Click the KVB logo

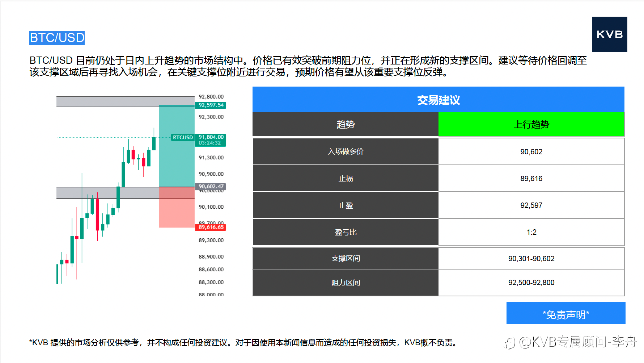pyautogui.click(x=610, y=34)
